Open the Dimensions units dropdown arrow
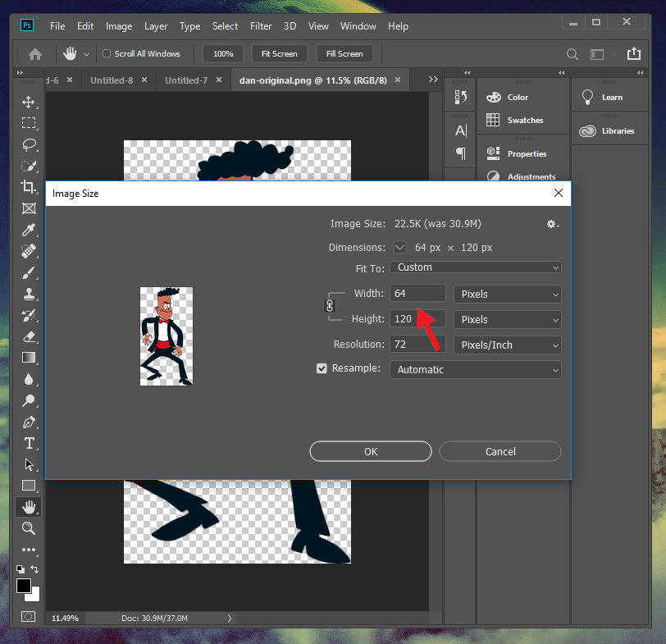 point(399,247)
